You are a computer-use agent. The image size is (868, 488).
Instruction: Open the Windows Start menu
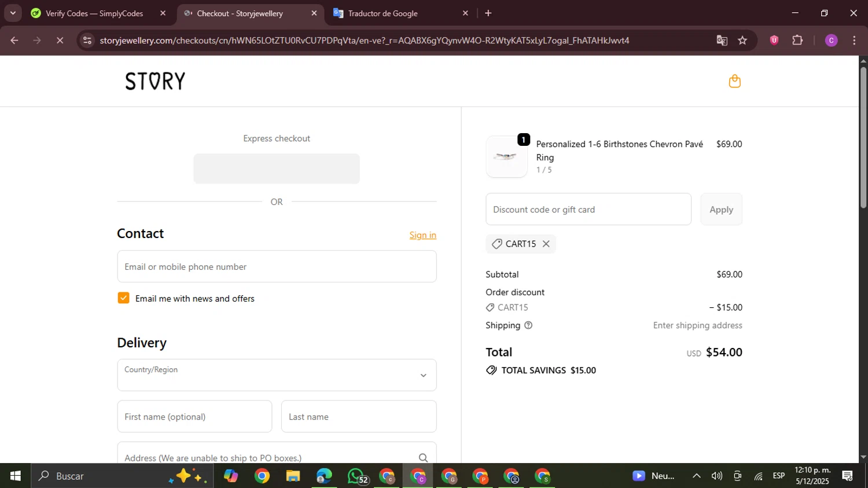[16, 476]
